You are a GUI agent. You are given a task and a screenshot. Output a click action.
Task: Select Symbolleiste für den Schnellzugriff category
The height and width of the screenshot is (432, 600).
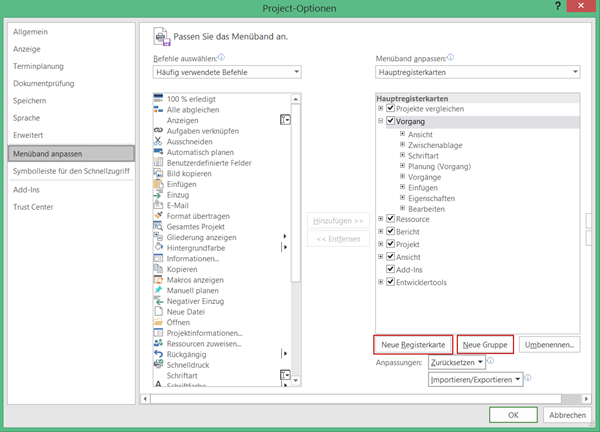point(71,171)
